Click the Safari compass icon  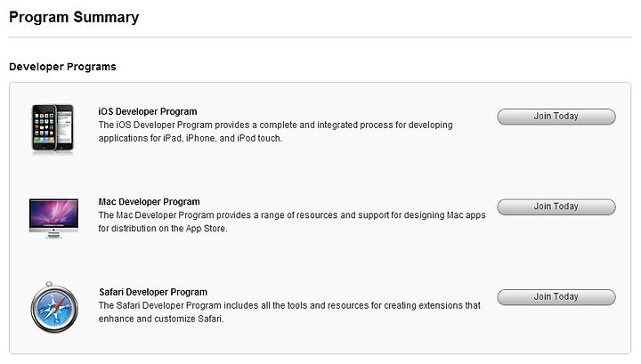[54, 307]
